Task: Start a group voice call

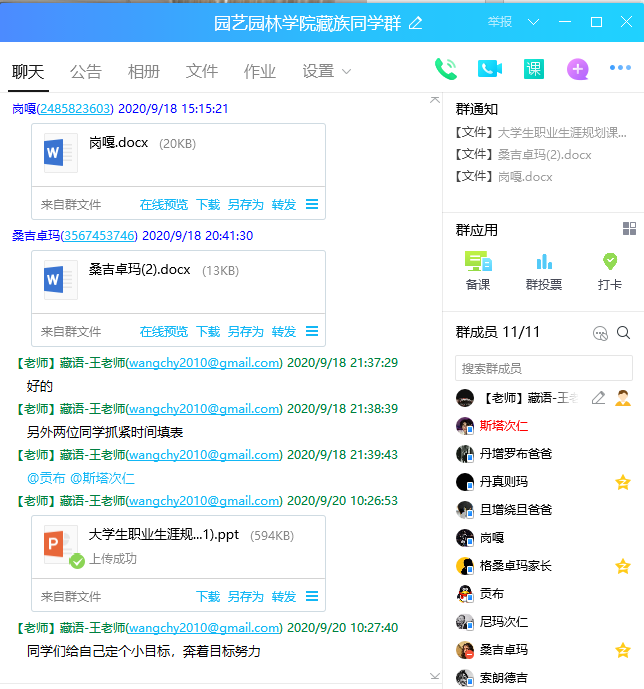Action: 445,69
